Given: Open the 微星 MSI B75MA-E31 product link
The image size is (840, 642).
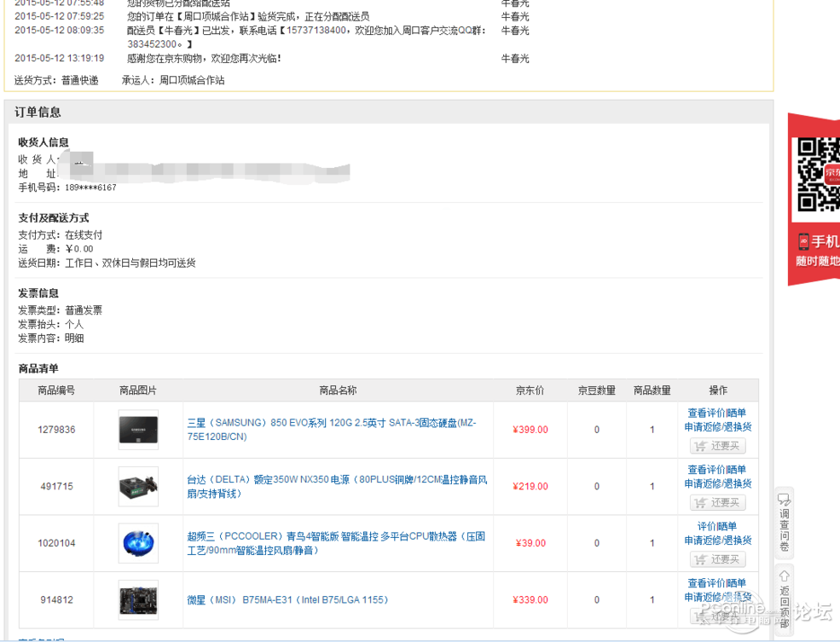Looking at the screenshot, I should tap(287, 599).
